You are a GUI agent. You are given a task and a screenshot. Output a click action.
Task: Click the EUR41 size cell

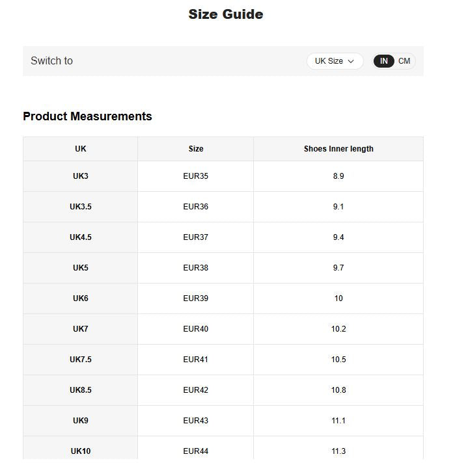(196, 360)
